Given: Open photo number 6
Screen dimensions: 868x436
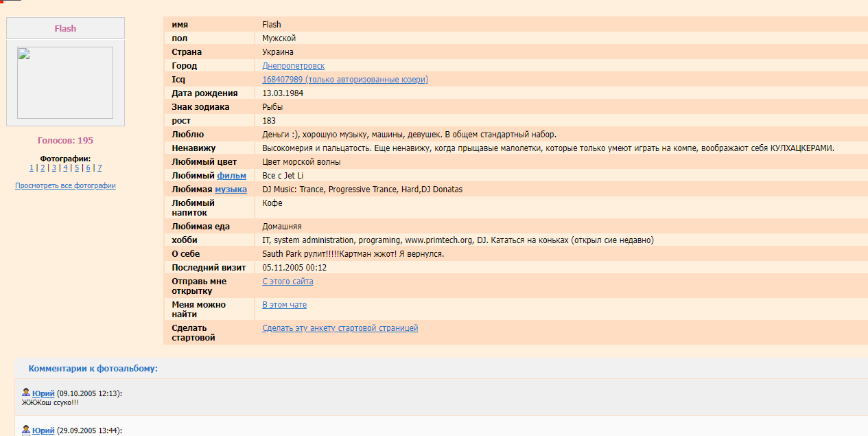Looking at the screenshot, I should click(88, 168).
